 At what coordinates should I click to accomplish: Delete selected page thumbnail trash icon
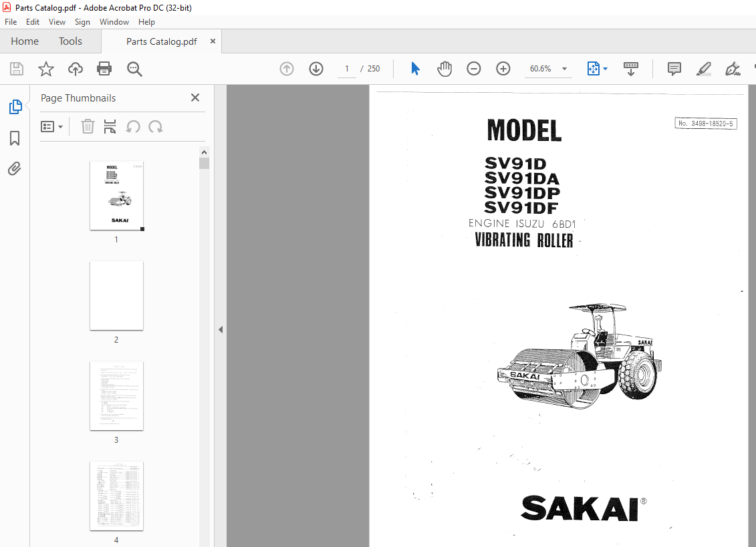click(88, 126)
